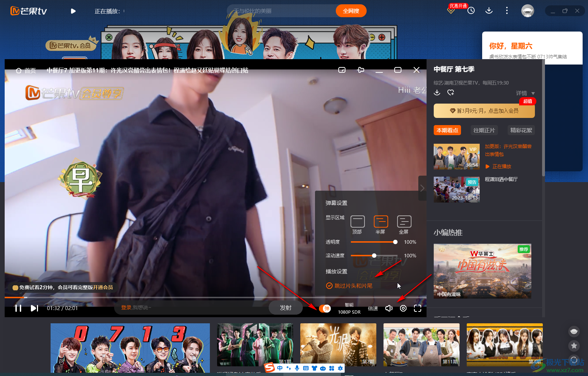Open Sogou skin shirt icon
This screenshot has height=376, width=588.
pos(314,368)
